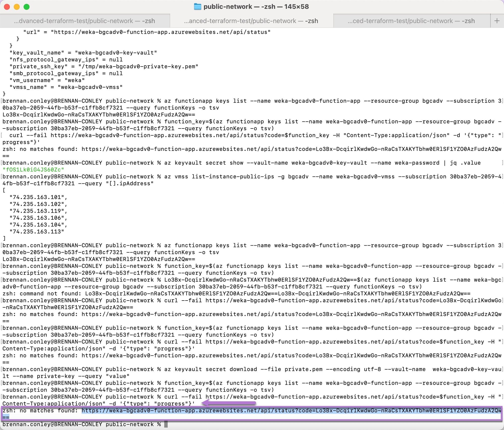Close the terminal window with red button

pos(7,7)
